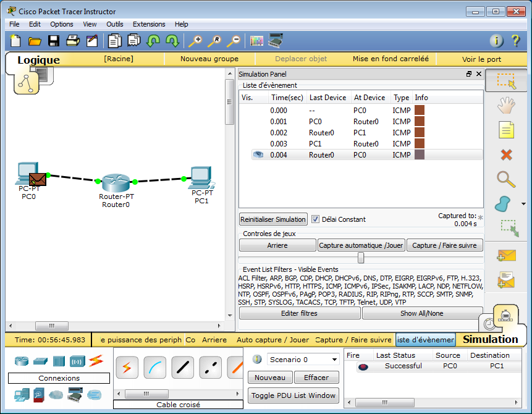Open the drawing palette icon
This screenshot has height=414, width=532.
pyautogui.click(x=256, y=41)
